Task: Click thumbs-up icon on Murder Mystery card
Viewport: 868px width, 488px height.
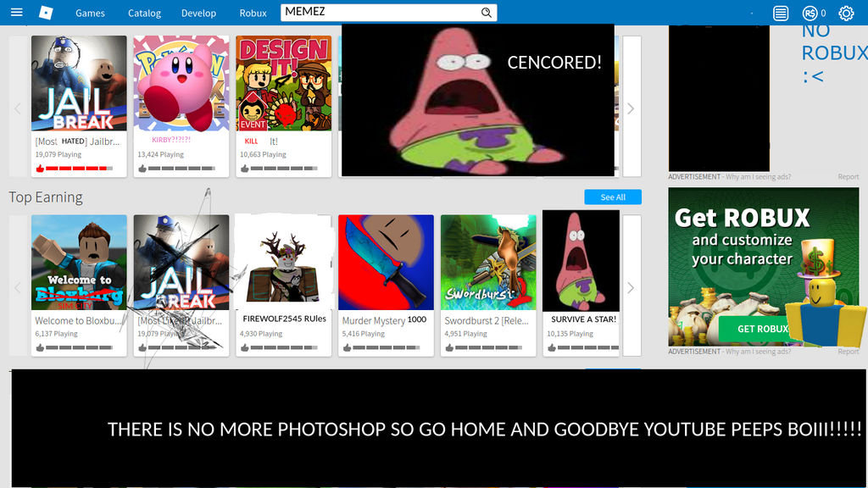Action: click(x=347, y=347)
